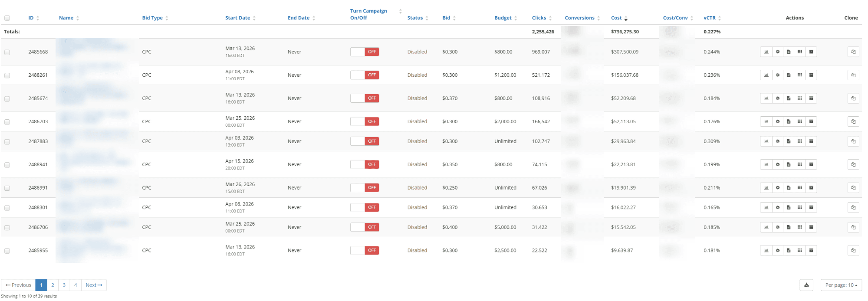Turn on campaign 2485668 OFF switch
The width and height of the screenshot is (868, 301).
[x=365, y=52]
